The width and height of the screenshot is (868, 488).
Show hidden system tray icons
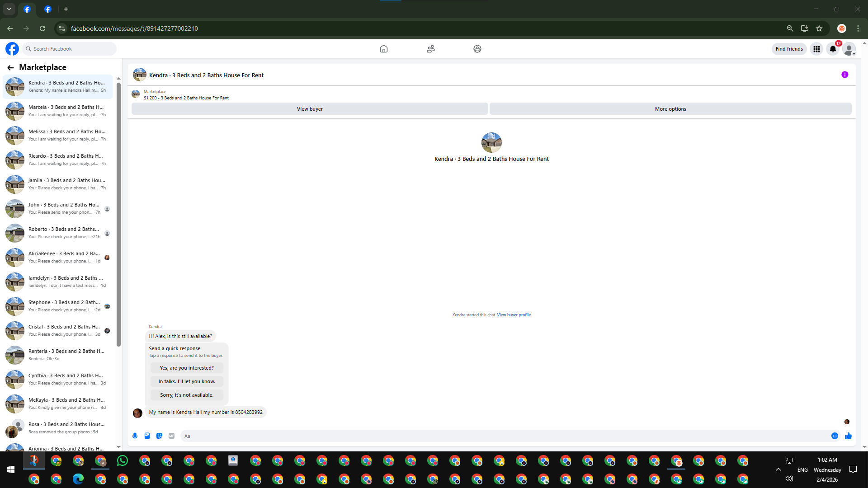[778, 469]
